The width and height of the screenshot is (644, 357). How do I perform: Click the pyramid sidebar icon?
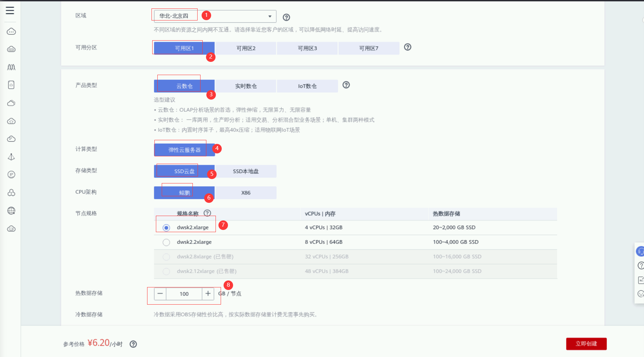click(11, 157)
